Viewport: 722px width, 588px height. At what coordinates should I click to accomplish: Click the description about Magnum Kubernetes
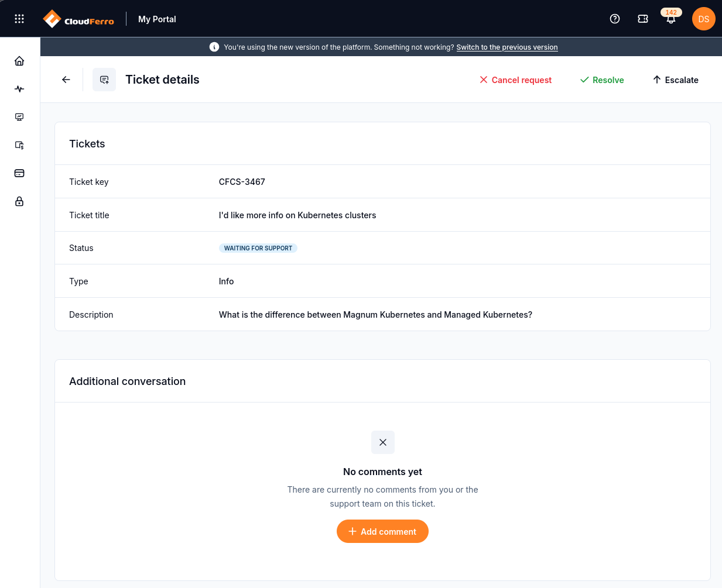coord(375,315)
